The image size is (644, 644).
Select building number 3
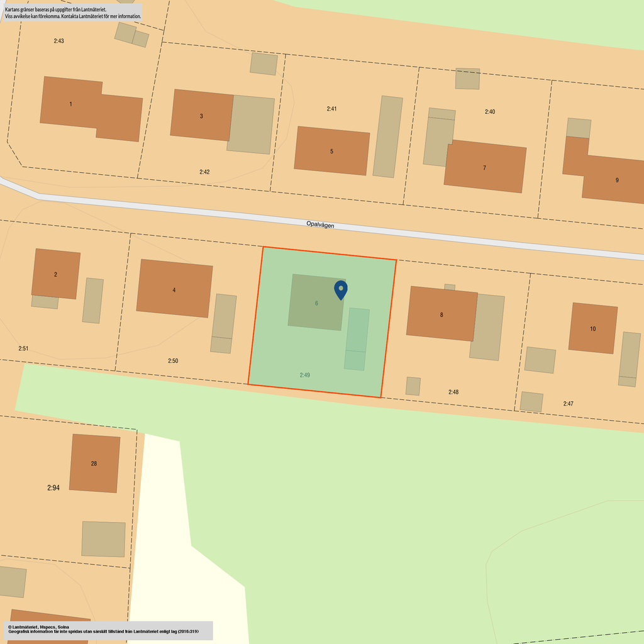click(201, 116)
